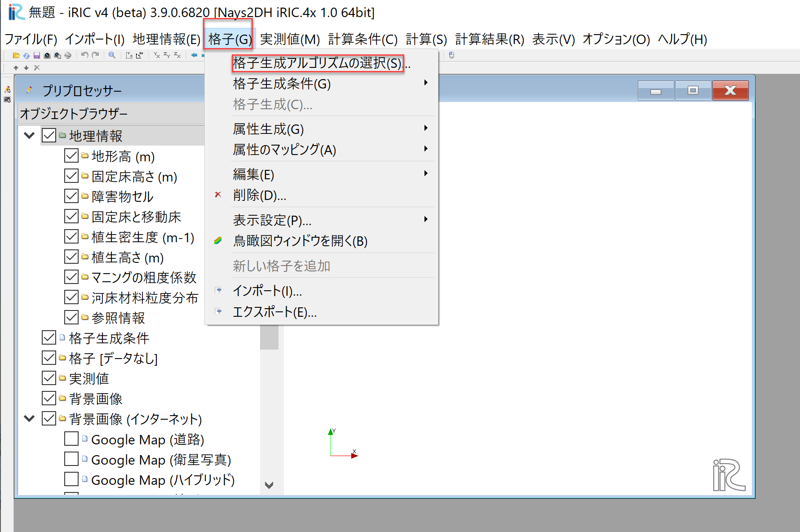Click the move item up arrow icon

pyautogui.click(x=16, y=68)
